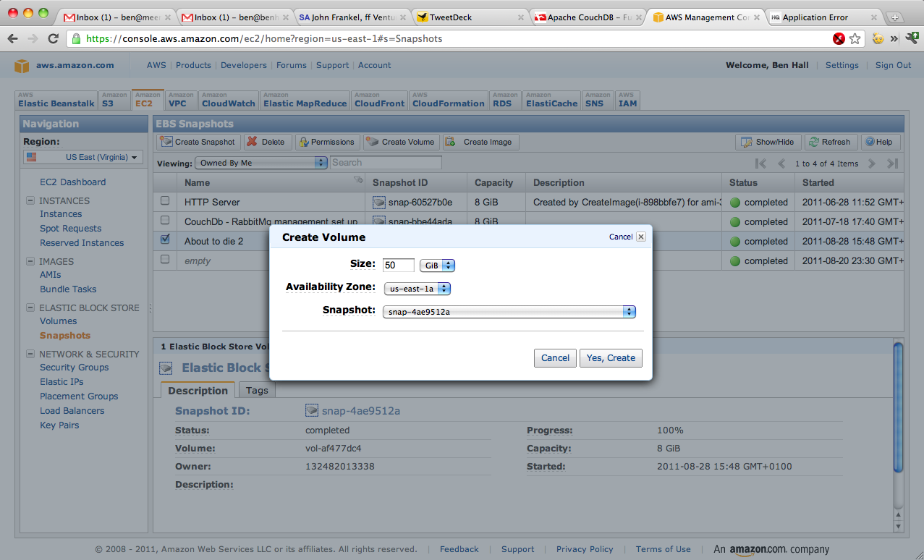
Task: Click Yes, Create button in dialog
Action: pos(611,357)
